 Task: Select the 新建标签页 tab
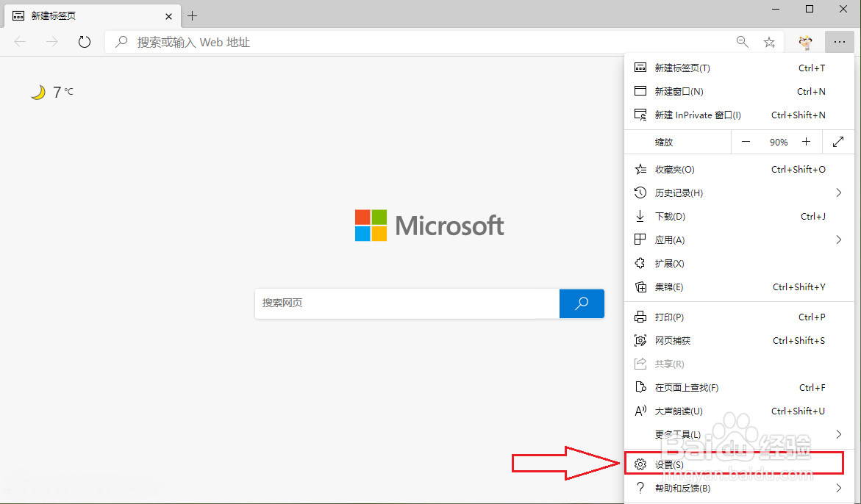pos(92,16)
